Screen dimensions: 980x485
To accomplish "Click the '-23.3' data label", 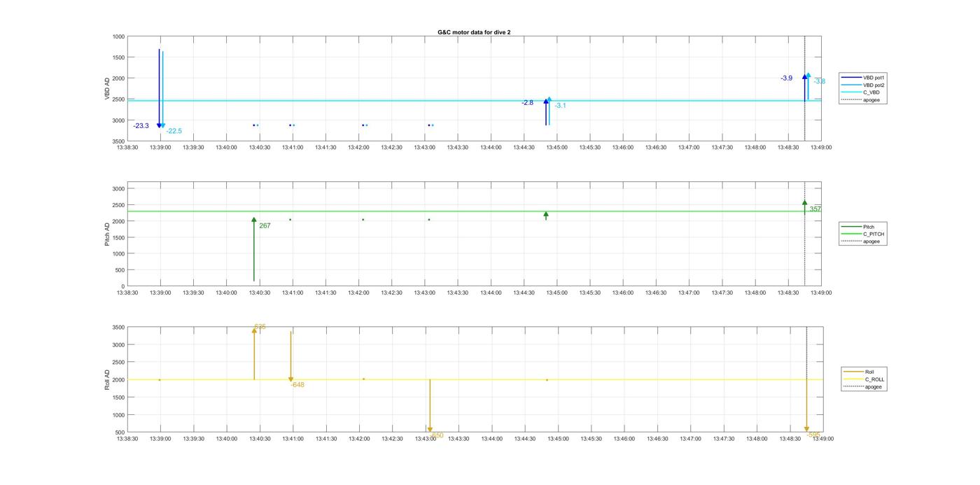I will pyautogui.click(x=141, y=126).
